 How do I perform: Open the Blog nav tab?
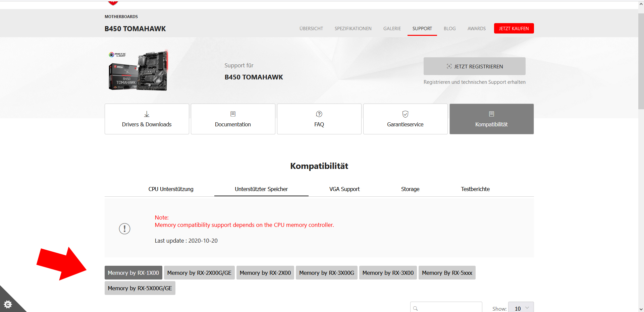coord(450,28)
